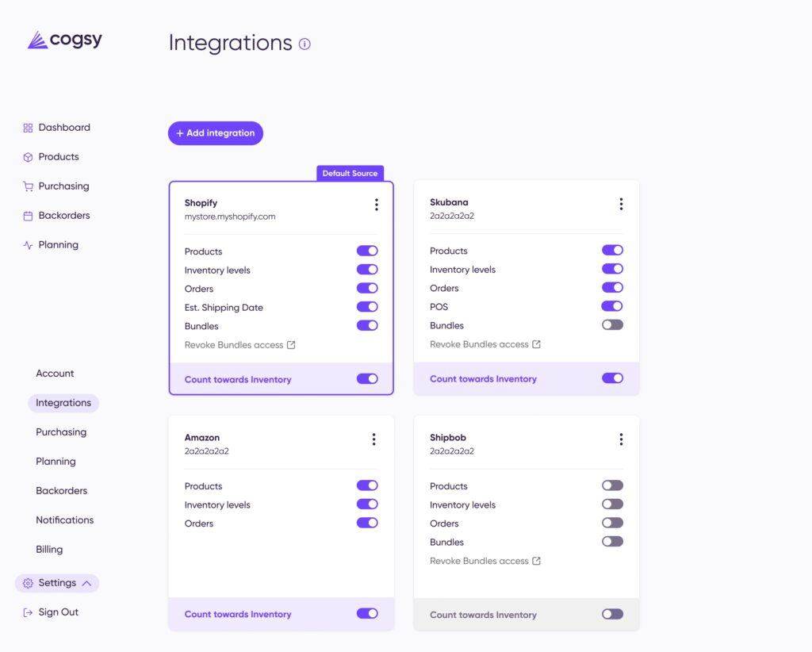Click the Dashboard grid icon
This screenshot has width=812, height=652.
tap(28, 128)
